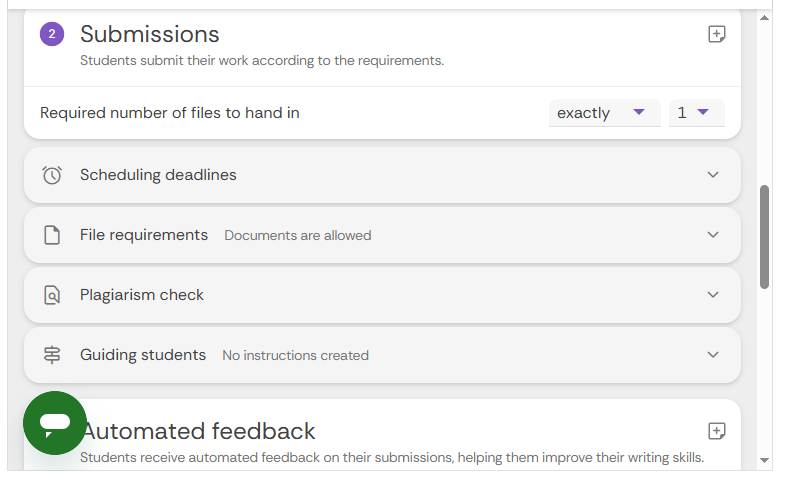This screenshot has height=484, width=786.
Task: Click the signpost Guiding students icon
Action: point(52,355)
